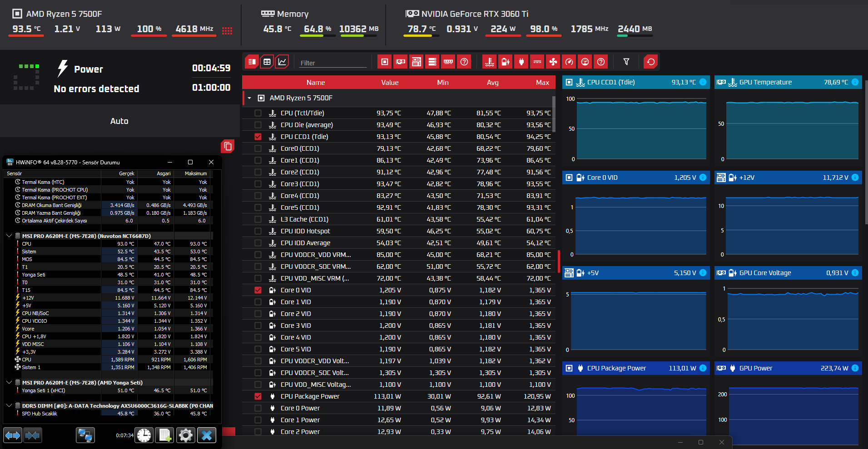
Task: Toggle the fan sensor type filter
Action: 553,62
